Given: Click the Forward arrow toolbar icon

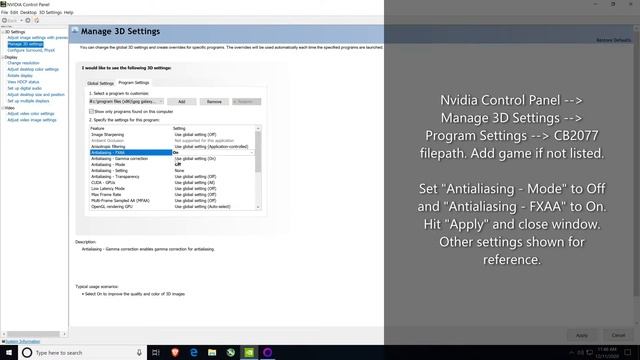Looking at the screenshot, I should point(28,20).
